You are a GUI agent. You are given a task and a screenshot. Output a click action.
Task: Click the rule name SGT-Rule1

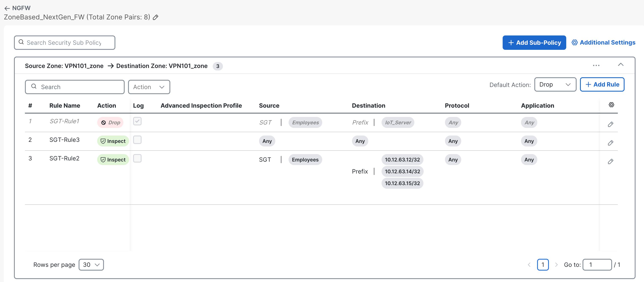click(64, 121)
